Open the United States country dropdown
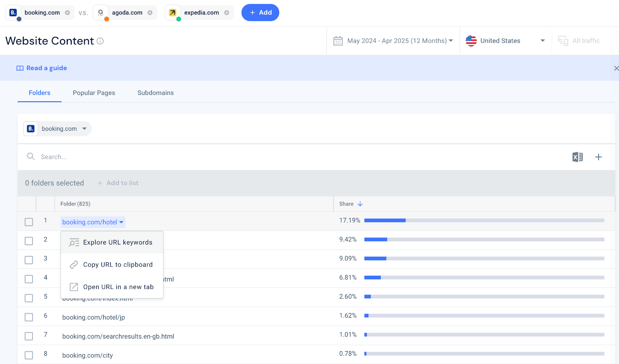619x364 pixels. pyautogui.click(x=506, y=41)
